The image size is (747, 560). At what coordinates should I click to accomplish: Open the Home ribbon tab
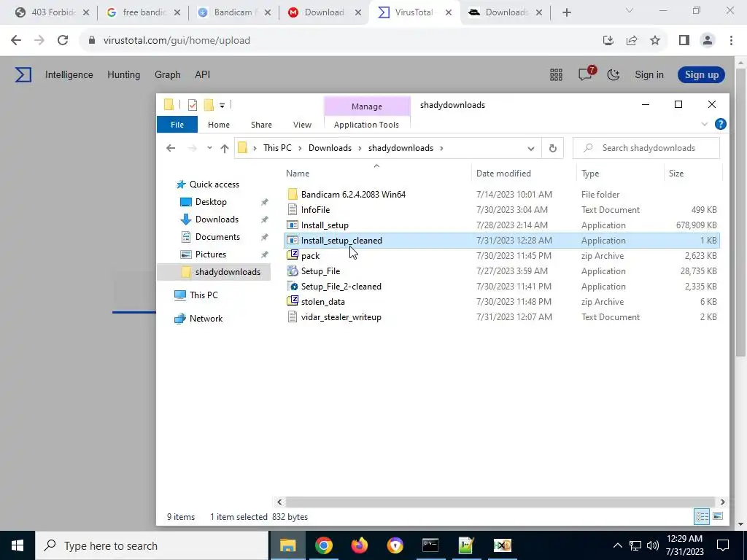219,124
